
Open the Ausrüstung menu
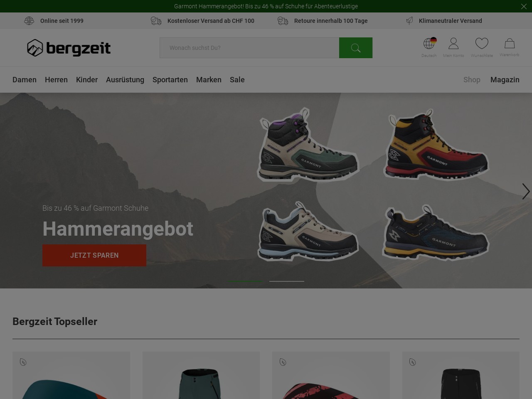point(125,80)
